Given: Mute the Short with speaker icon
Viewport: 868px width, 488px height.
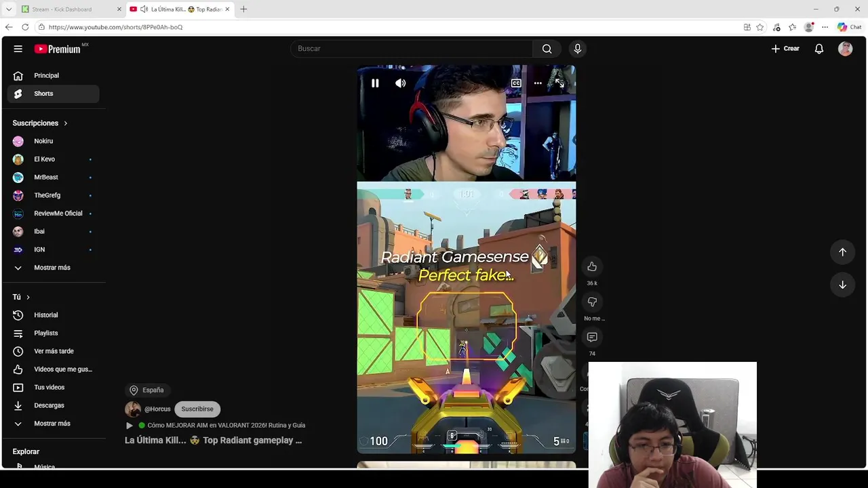Looking at the screenshot, I should tap(401, 83).
